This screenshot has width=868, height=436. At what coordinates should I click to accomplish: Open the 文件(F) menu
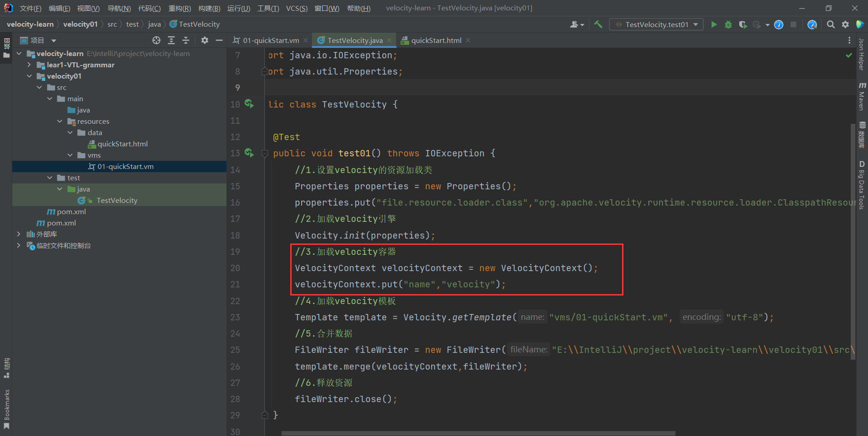pyautogui.click(x=31, y=9)
